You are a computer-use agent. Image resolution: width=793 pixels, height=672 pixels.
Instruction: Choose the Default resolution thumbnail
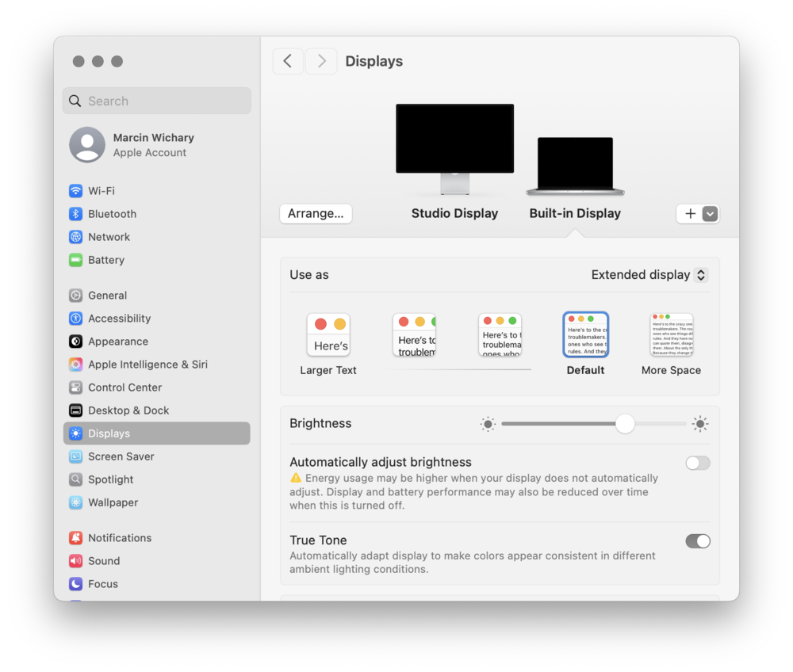(x=586, y=334)
